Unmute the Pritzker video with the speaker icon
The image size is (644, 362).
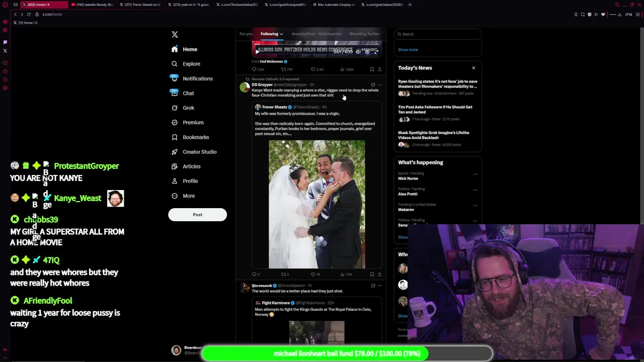click(358, 51)
